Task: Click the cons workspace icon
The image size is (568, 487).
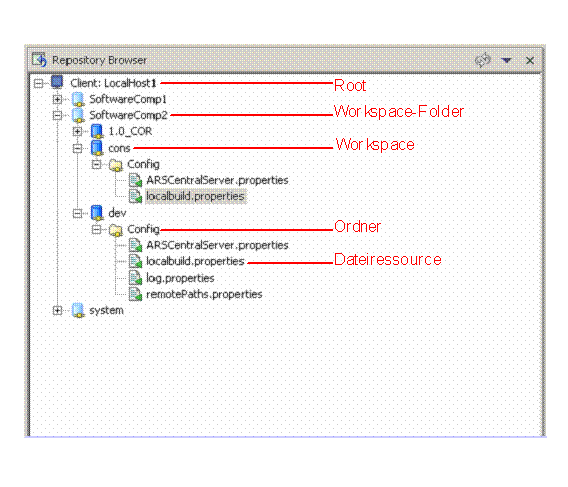Action: (97, 147)
